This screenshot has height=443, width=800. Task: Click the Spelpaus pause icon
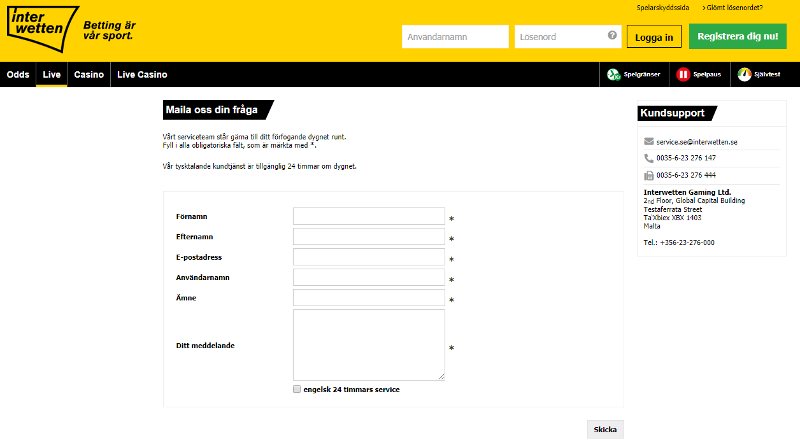683,75
